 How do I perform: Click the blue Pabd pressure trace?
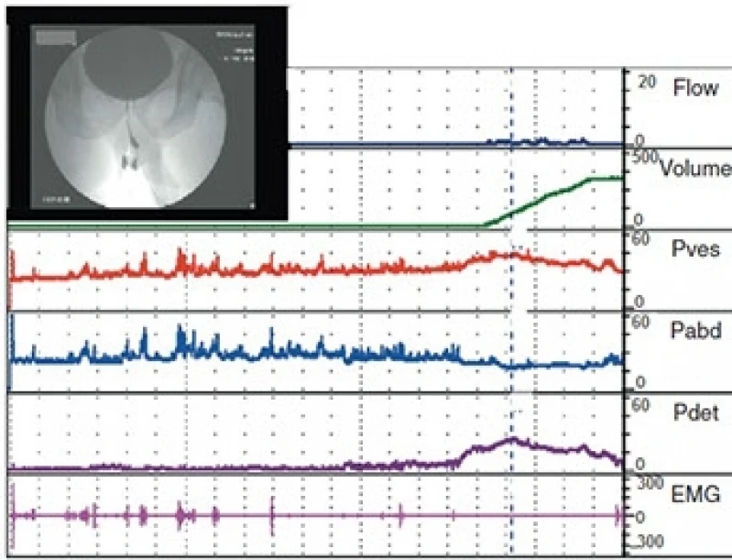[x=275, y=353]
